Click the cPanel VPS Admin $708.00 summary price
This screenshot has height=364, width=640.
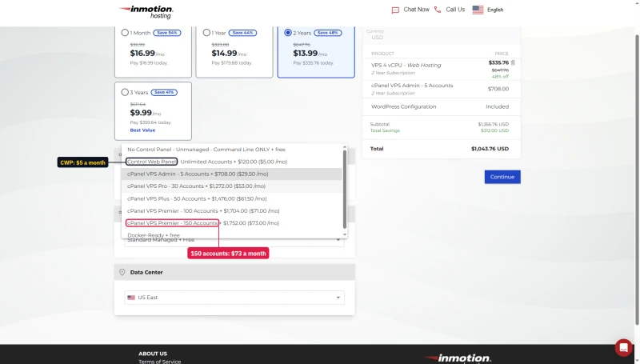498,89
